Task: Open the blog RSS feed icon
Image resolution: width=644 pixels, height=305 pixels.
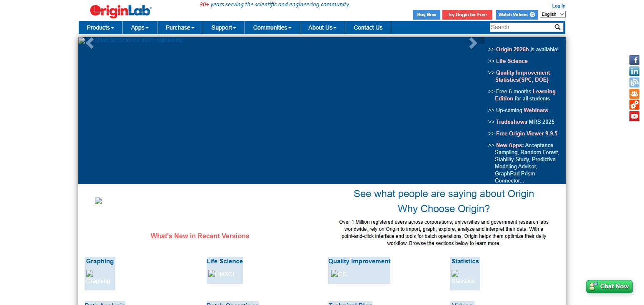Action: 634,82
